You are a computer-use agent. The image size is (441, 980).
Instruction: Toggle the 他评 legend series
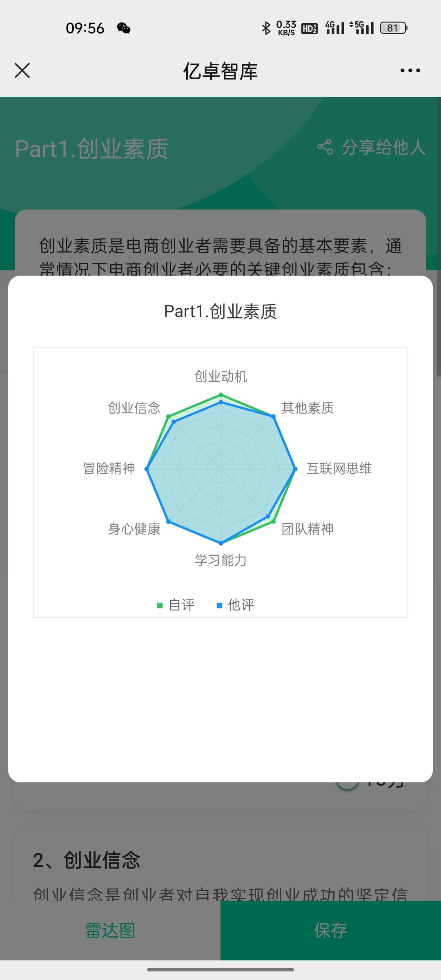(236, 605)
